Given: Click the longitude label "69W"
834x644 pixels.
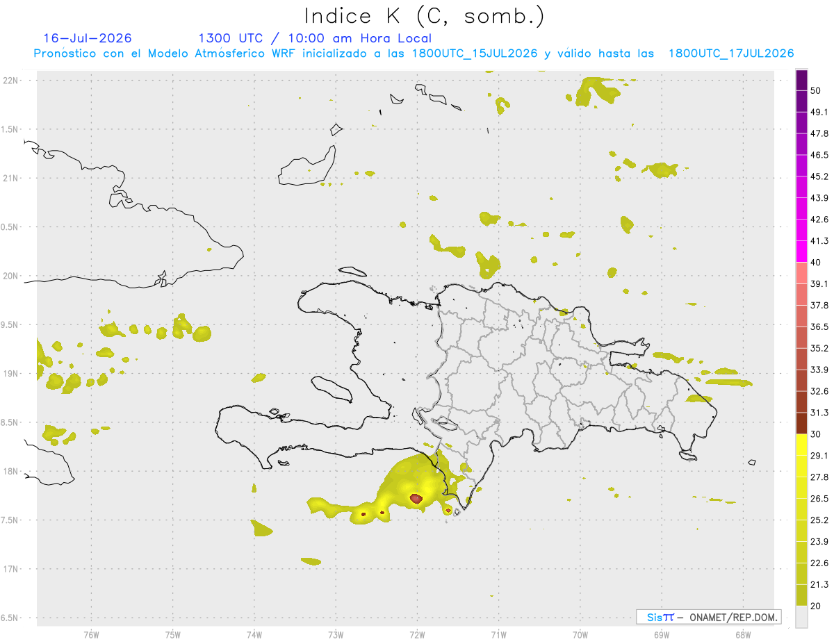Looking at the screenshot, I should [x=661, y=634].
